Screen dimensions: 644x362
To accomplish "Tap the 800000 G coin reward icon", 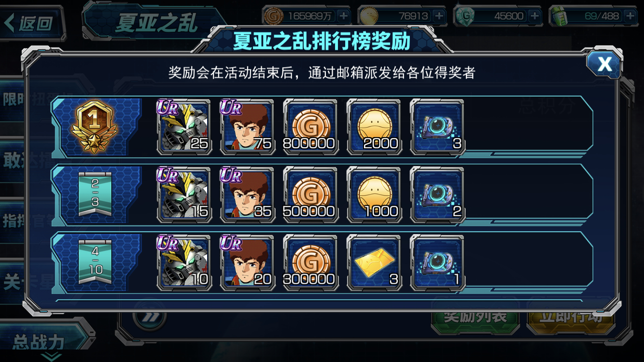I will click(310, 127).
